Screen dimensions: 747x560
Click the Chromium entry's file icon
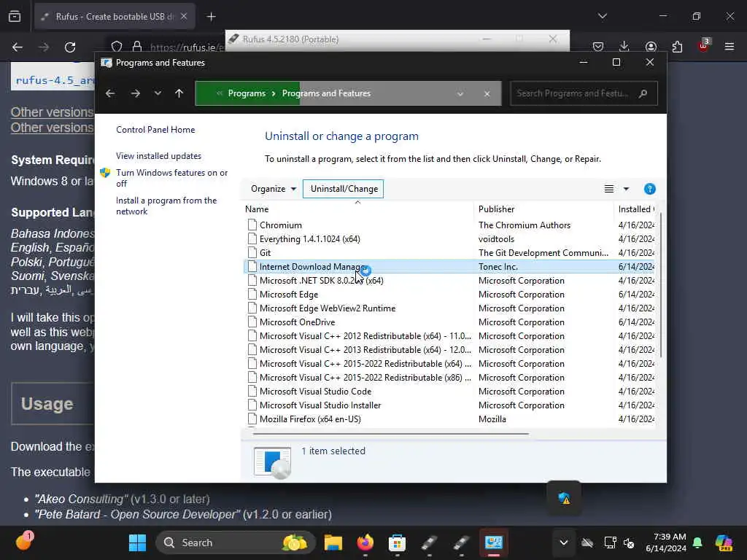[252, 225]
